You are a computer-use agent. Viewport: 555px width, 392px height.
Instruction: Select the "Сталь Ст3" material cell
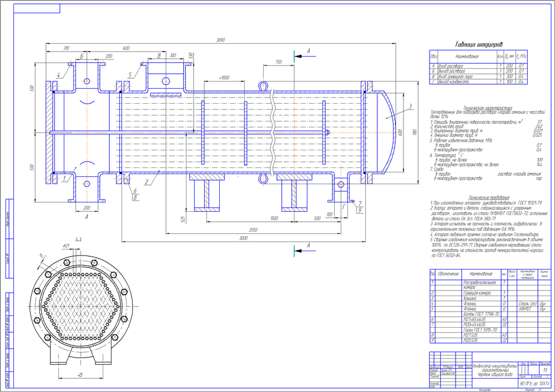[527, 304]
